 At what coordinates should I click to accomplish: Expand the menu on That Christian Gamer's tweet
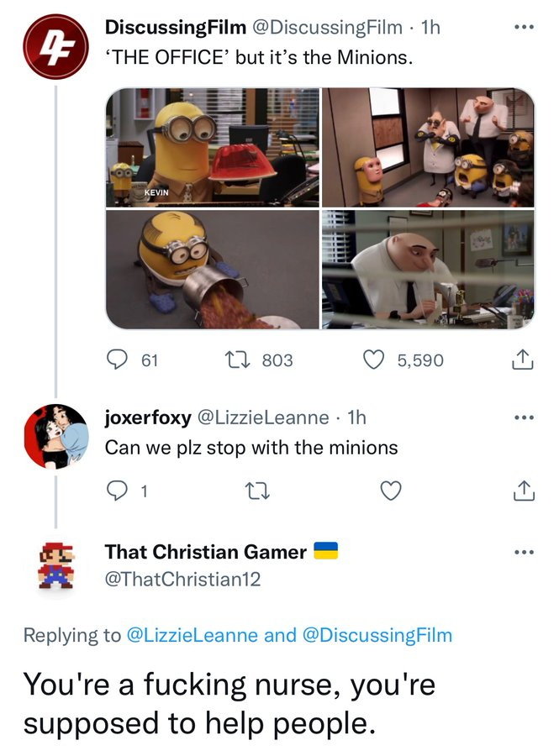[x=523, y=552]
